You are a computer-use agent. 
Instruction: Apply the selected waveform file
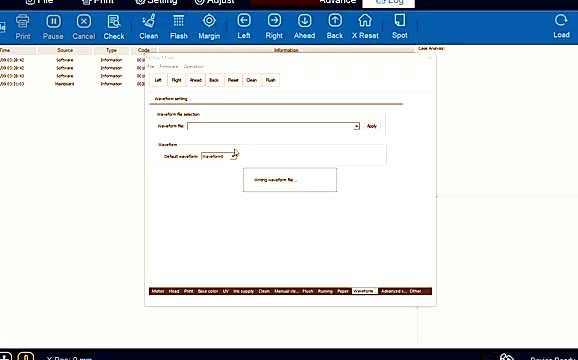372,126
